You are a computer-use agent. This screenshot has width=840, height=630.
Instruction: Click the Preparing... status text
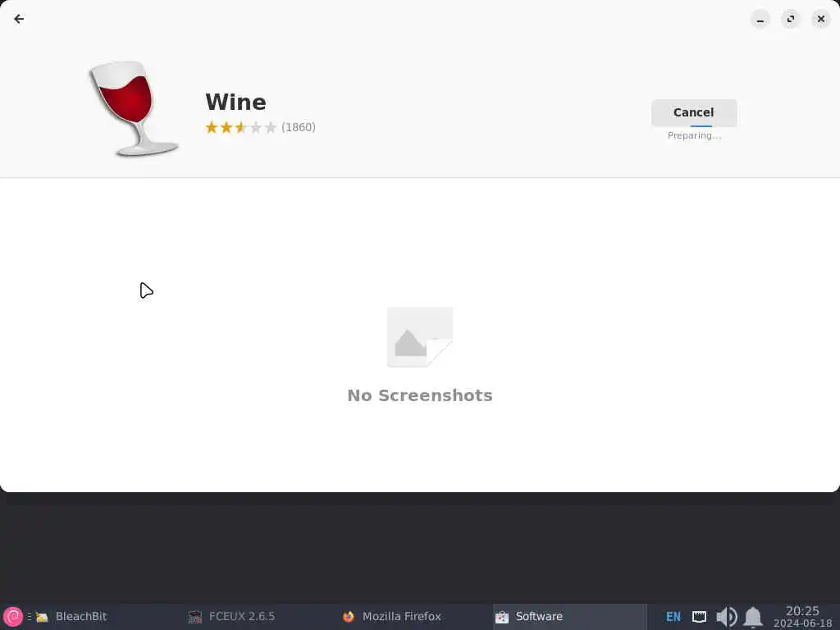(694, 136)
